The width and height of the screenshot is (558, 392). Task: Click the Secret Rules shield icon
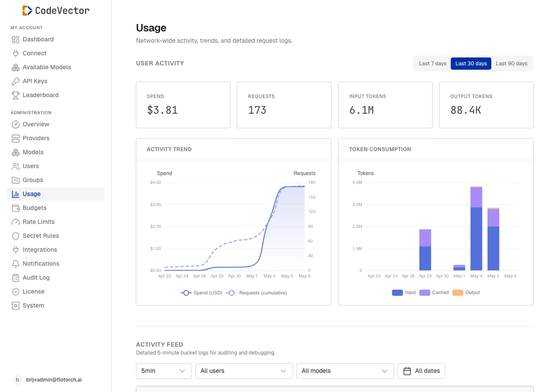pos(16,236)
